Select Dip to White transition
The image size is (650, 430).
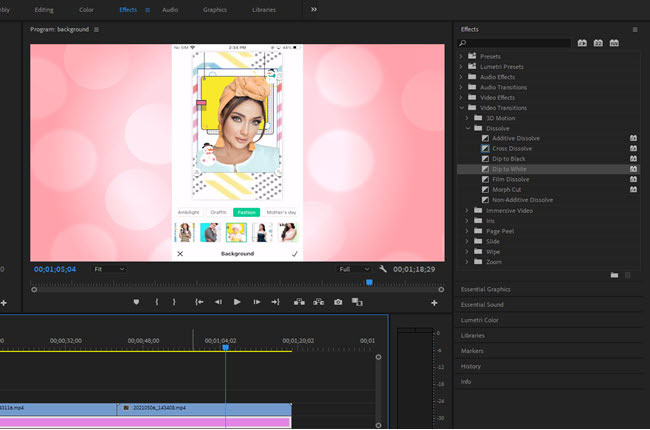point(509,169)
